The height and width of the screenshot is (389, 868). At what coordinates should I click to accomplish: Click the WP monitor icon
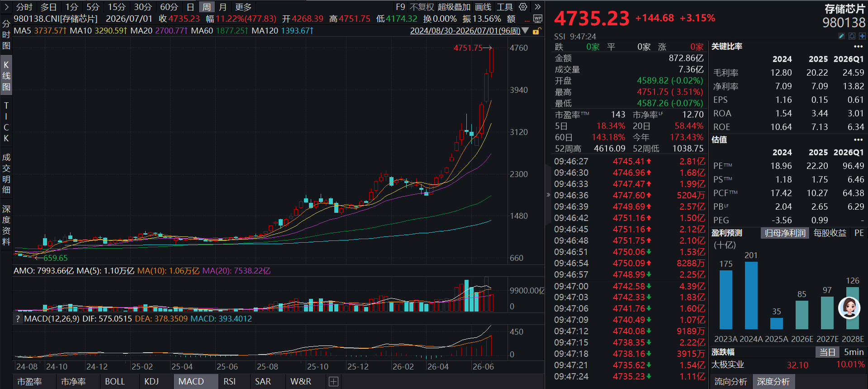[537, 19]
